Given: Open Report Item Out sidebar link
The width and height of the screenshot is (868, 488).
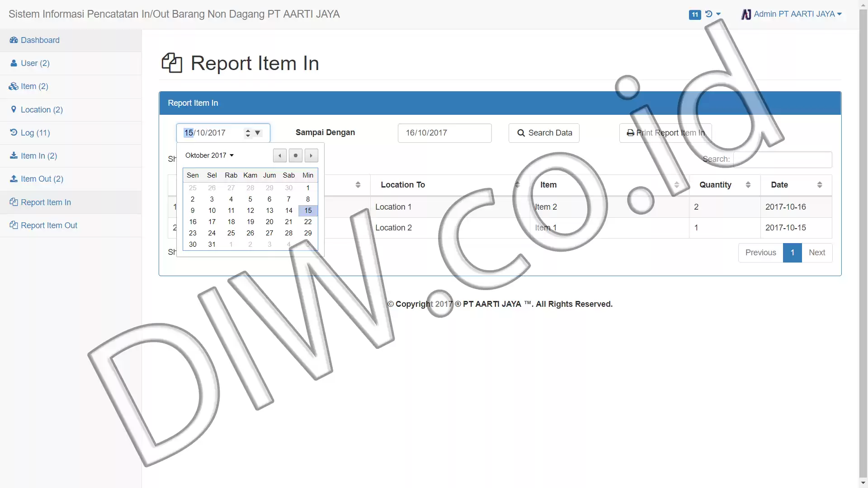Looking at the screenshot, I should [x=71, y=225].
